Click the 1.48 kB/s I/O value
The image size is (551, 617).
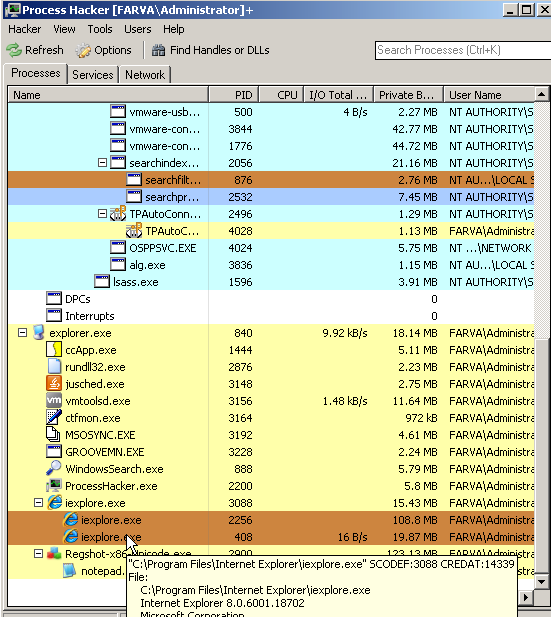(345, 401)
